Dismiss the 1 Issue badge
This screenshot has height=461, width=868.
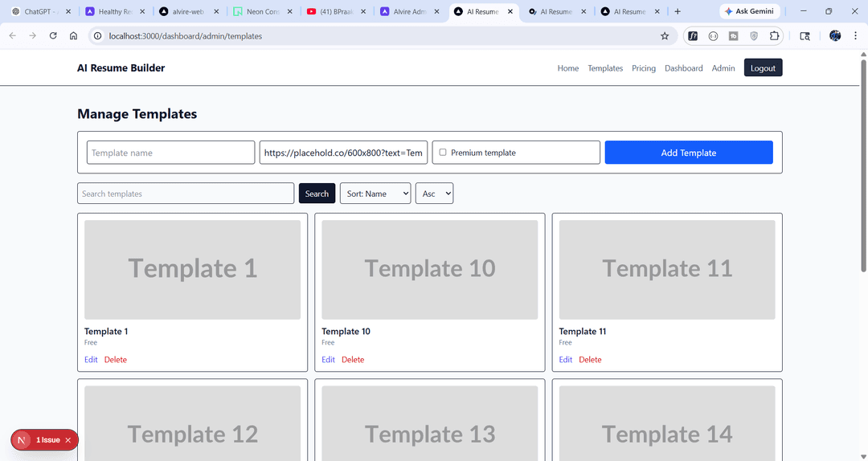pos(68,440)
